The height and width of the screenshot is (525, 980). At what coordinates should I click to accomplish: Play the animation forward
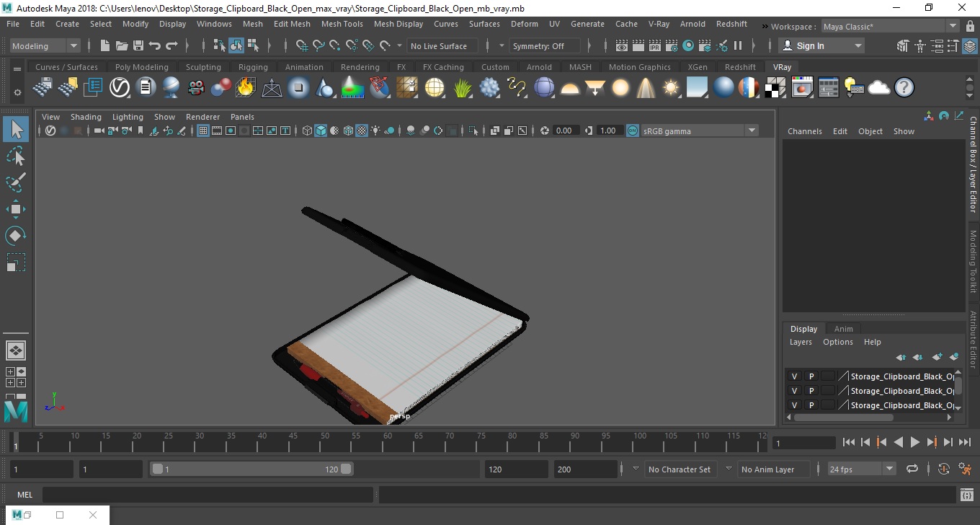click(915, 442)
